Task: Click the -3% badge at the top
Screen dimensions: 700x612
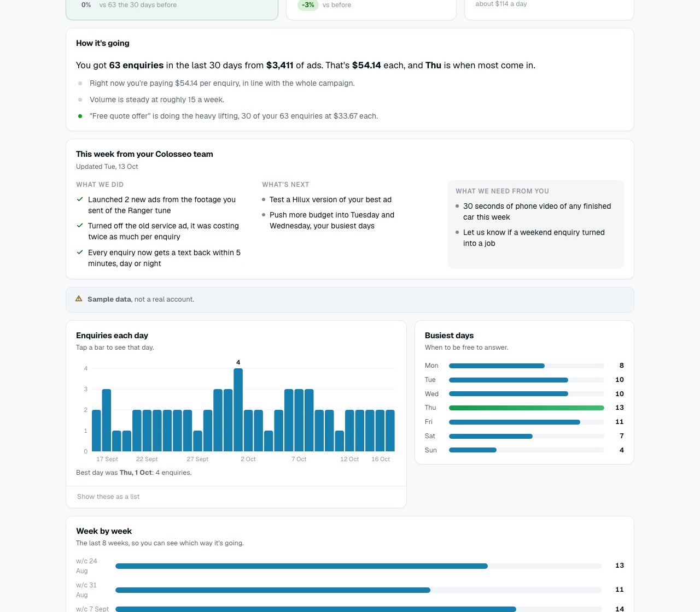Action: click(x=308, y=5)
